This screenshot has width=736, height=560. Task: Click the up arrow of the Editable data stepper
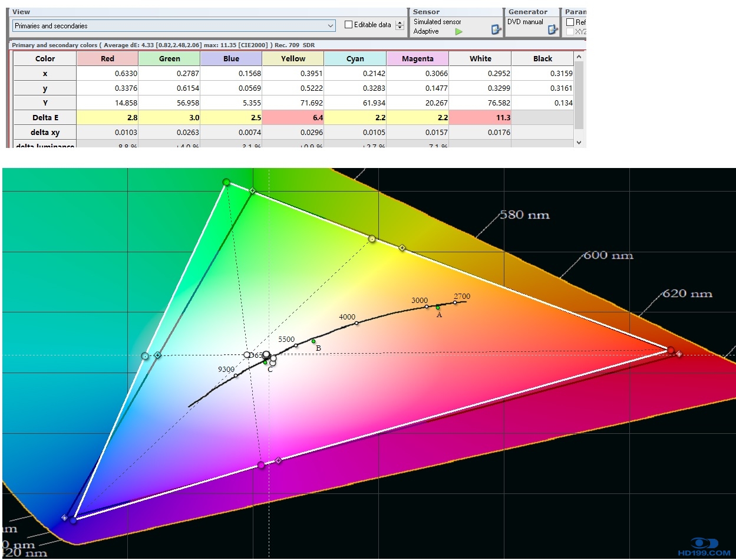point(400,22)
